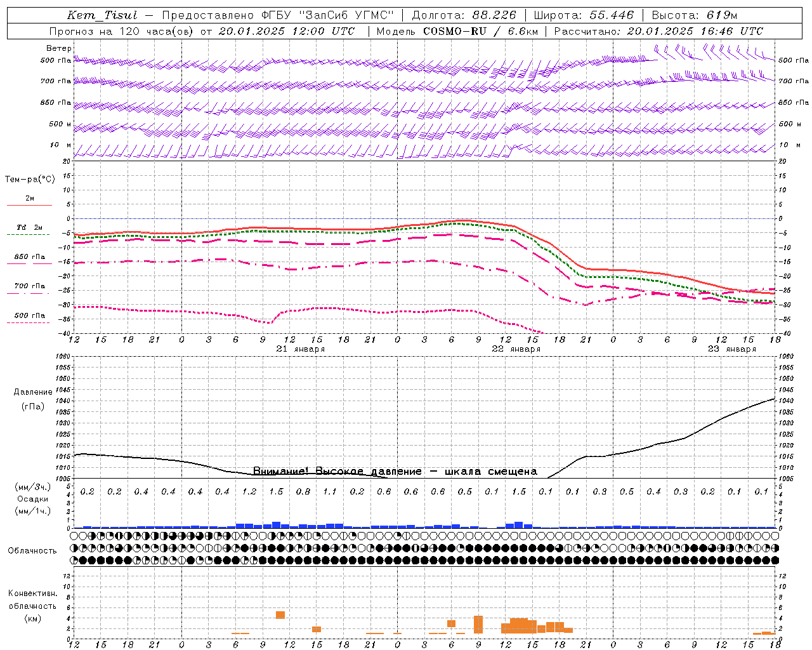Click the Рассчитано: 20.01.2025 16:46 UTC timestamp
Image resolution: width=812 pixels, height=650 pixels.
pyautogui.click(x=658, y=31)
